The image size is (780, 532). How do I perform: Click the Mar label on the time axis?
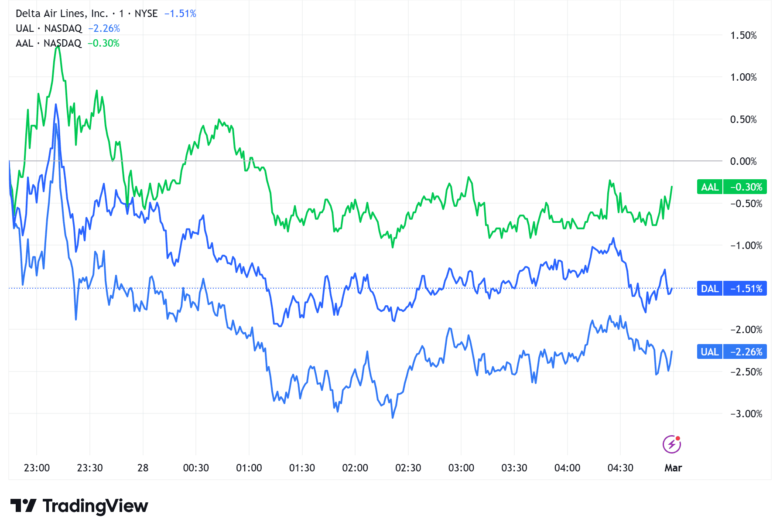click(673, 468)
